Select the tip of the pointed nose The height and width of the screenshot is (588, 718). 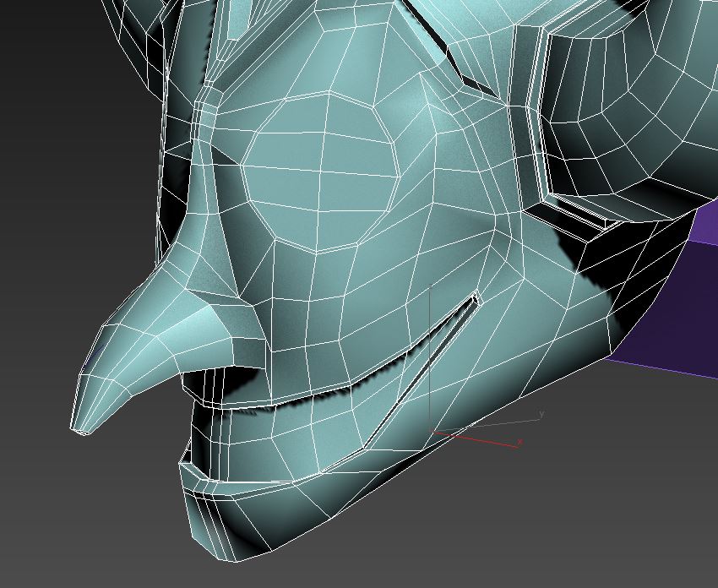tap(83, 430)
